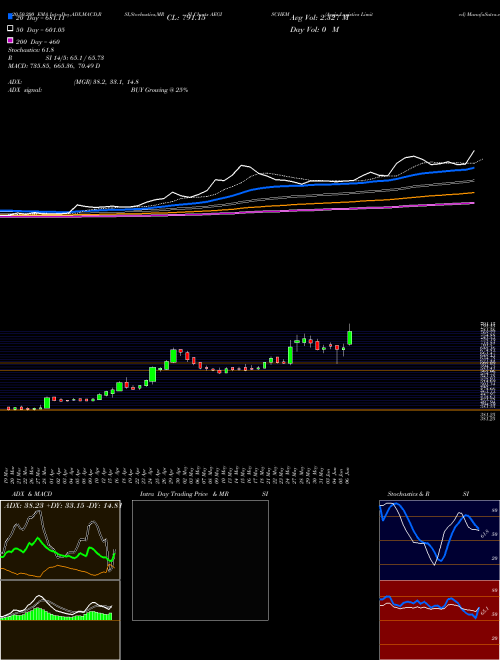
Task: Click the navy Stochastics chart panel
Action: pyautogui.click(x=439, y=540)
